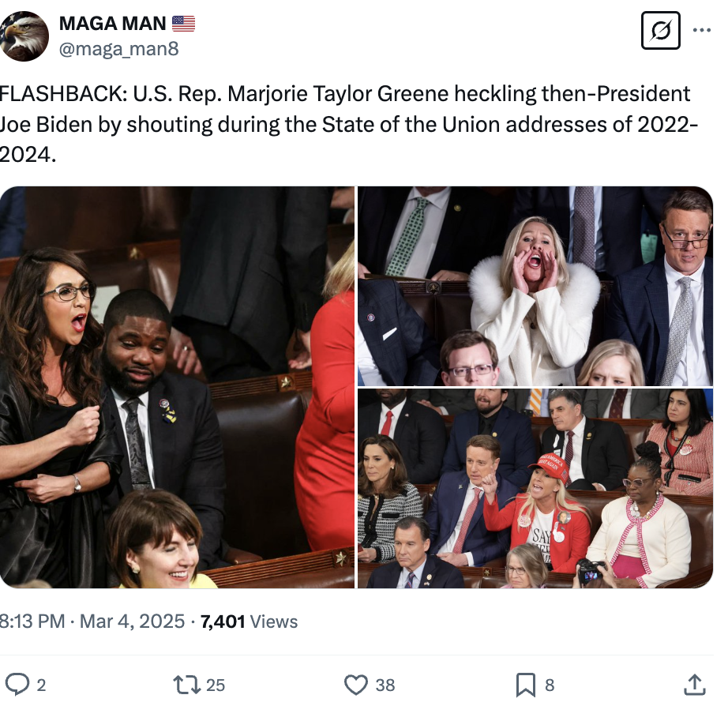
Task: Click the Grok slash icon button
Action: (661, 31)
